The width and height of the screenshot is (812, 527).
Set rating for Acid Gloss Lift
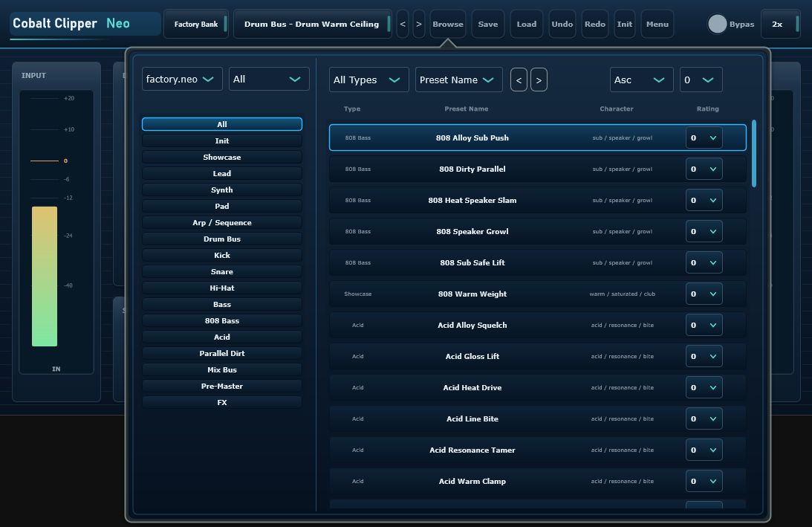(704, 357)
